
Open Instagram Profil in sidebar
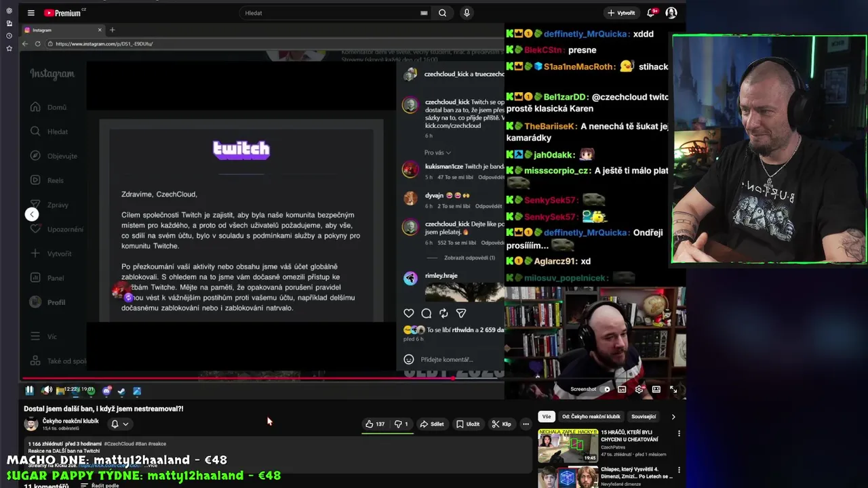[47, 302]
